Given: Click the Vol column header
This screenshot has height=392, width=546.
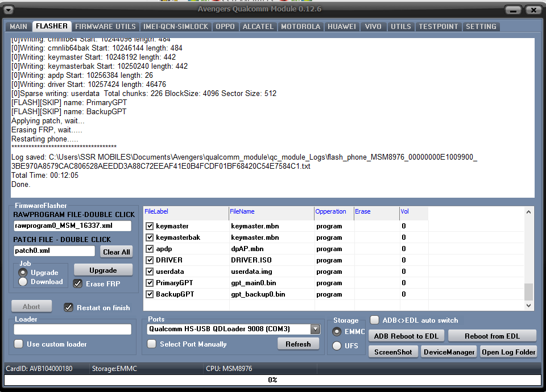Looking at the screenshot, I should (413, 213).
